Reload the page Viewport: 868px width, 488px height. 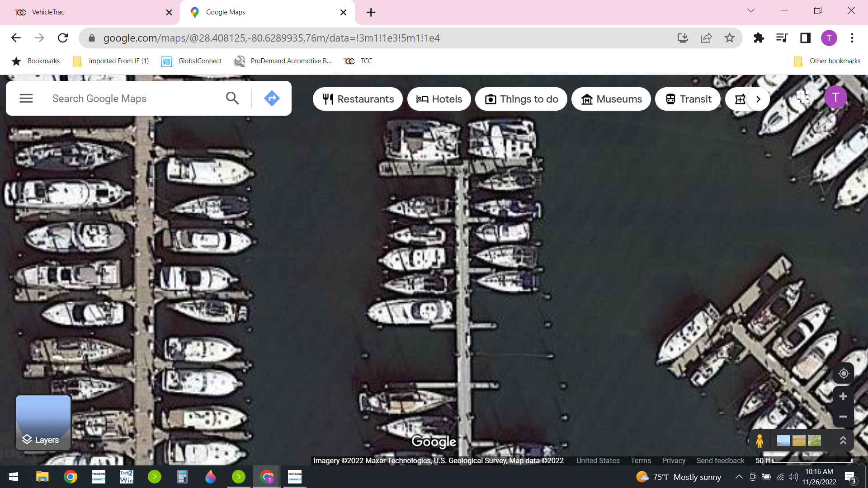pos(63,38)
